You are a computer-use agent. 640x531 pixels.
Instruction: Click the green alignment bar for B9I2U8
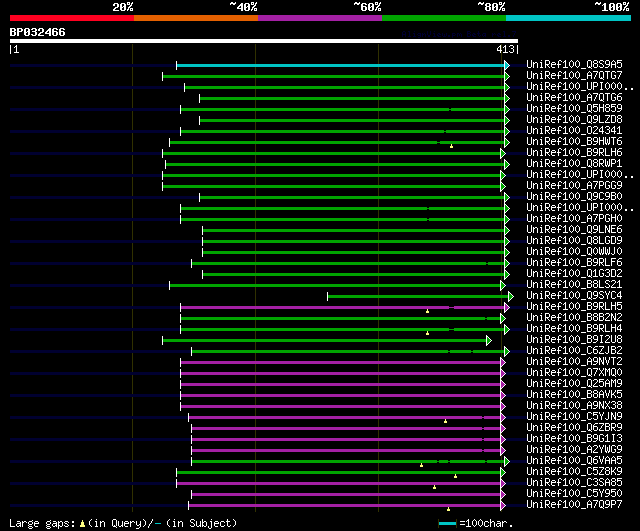coord(324,341)
